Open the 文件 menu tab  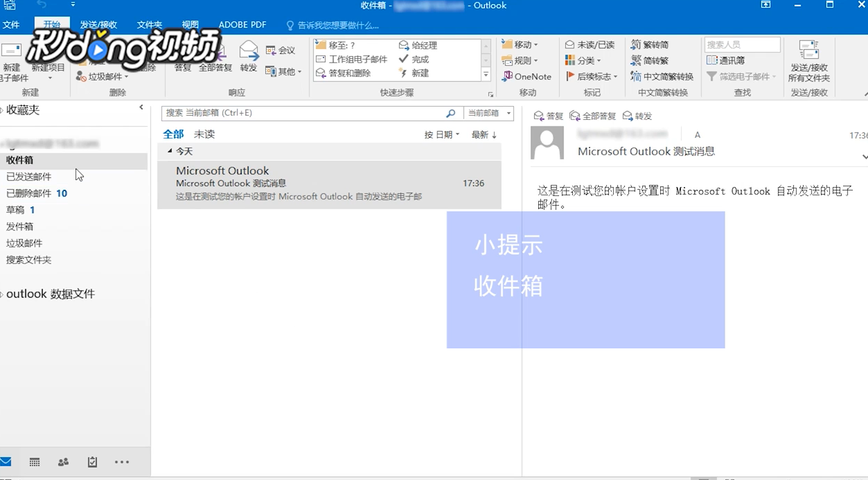click(x=11, y=25)
